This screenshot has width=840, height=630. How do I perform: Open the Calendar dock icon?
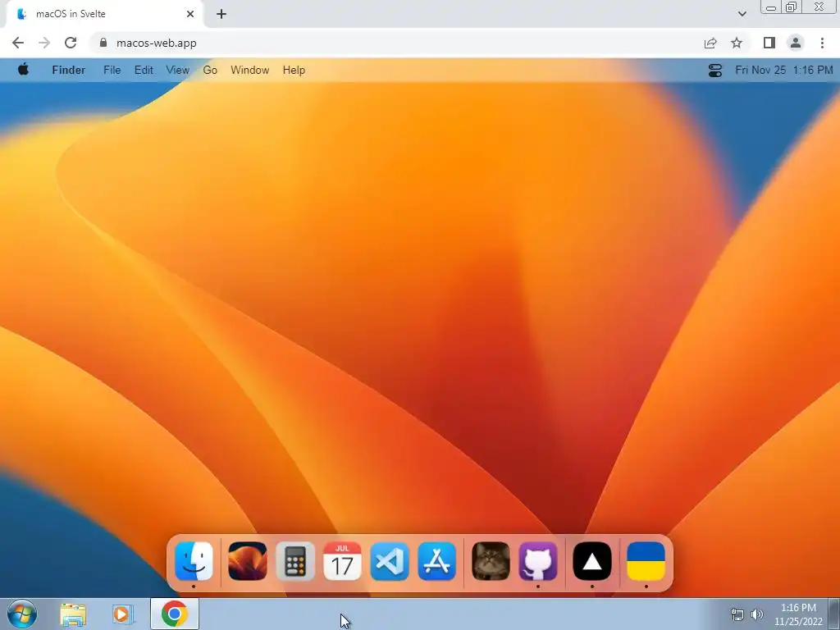click(x=342, y=561)
